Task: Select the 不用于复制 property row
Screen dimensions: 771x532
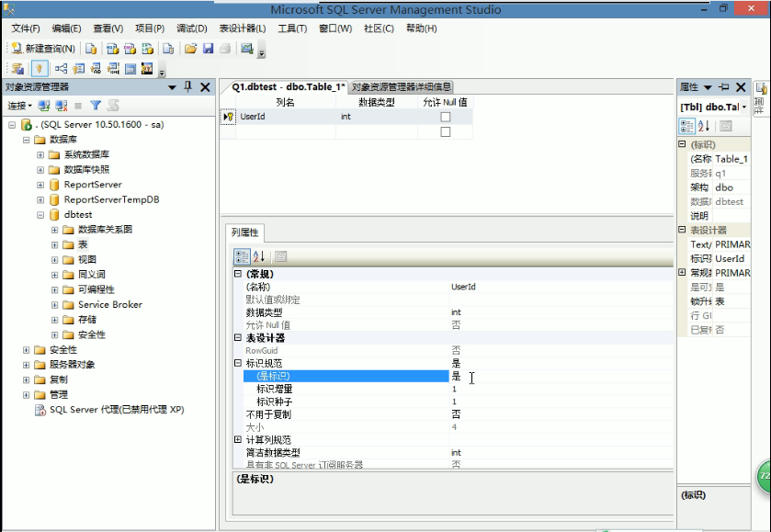Action: coord(453,414)
